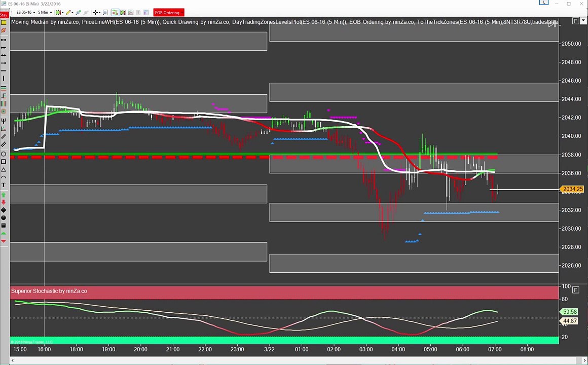Select the Text drawing tool
Screen dimensions: 588x365
point(4,185)
